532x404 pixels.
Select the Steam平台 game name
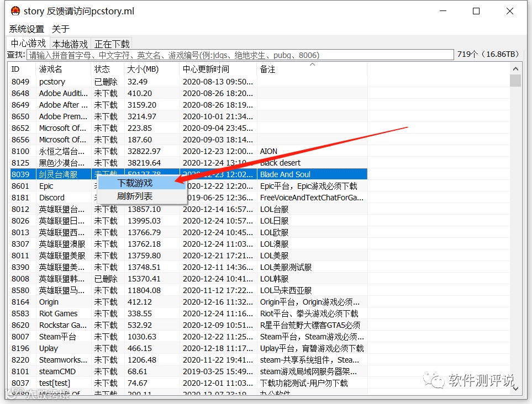pos(57,337)
